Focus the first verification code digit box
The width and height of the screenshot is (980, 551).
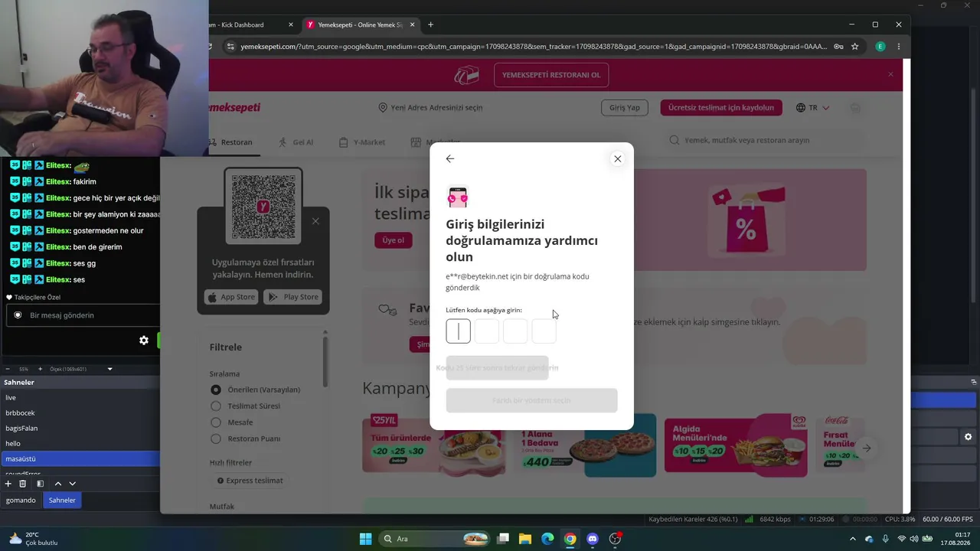pos(458,331)
